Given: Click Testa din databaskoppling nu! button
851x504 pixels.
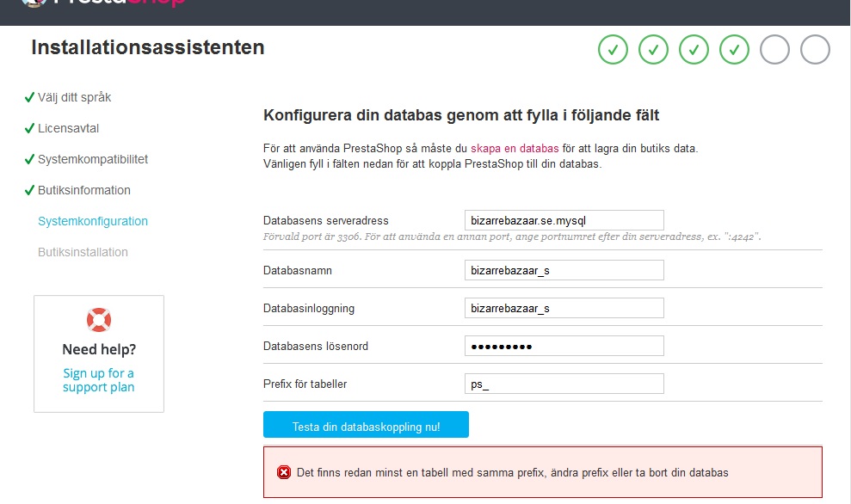Looking at the screenshot, I should 366,424.
